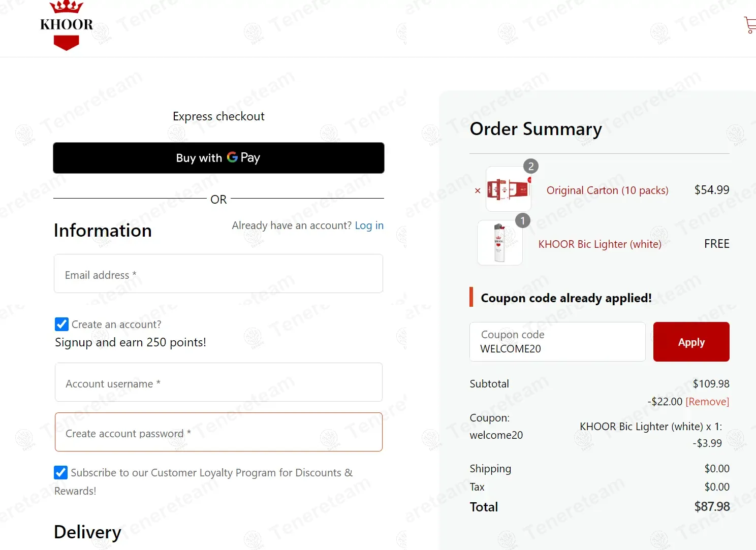This screenshot has height=550, width=756.
Task: Focus the Create account password field
Action: click(x=218, y=432)
